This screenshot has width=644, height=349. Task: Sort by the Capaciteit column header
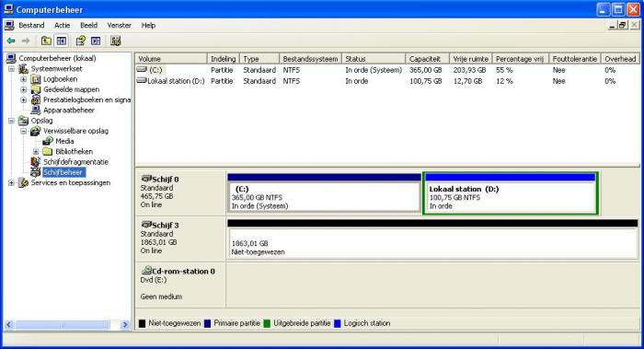pyautogui.click(x=428, y=59)
